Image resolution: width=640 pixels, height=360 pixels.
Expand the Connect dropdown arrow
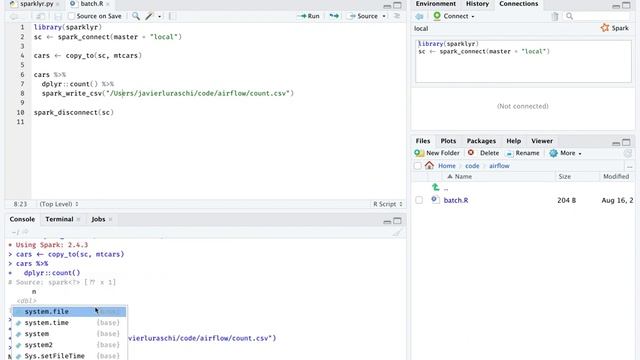pos(473,17)
